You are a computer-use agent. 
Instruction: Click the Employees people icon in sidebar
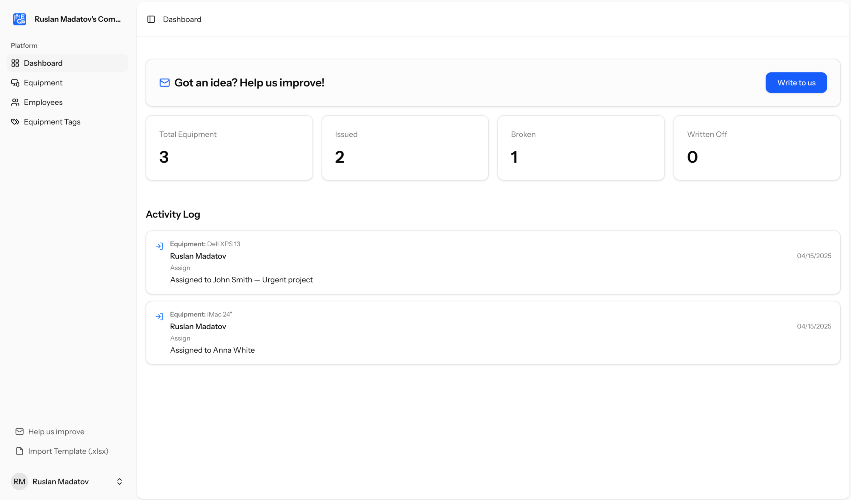[15, 102]
